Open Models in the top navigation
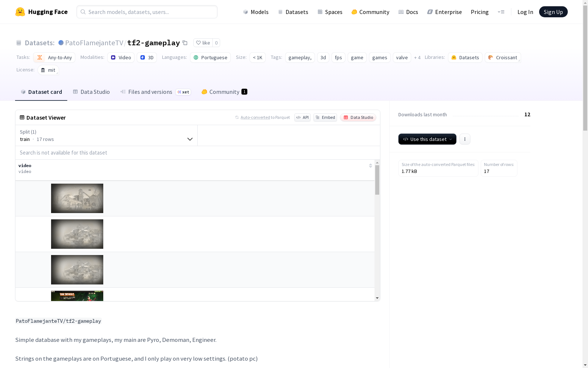The image size is (588, 368). [x=256, y=12]
